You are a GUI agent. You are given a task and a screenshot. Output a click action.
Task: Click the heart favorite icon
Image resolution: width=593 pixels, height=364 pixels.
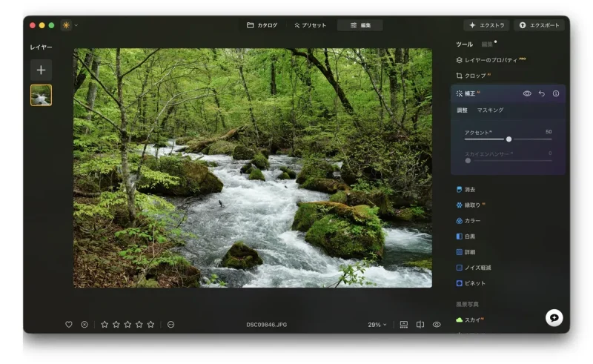[69, 324]
